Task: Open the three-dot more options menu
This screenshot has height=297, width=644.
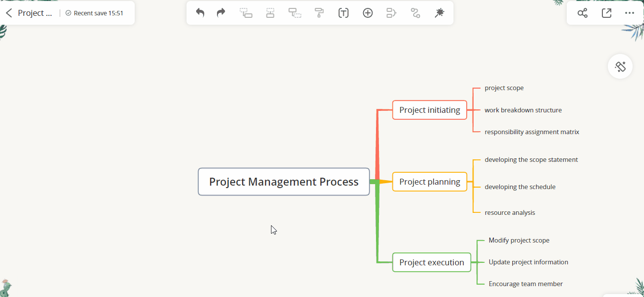Action: click(x=630, y=13)
